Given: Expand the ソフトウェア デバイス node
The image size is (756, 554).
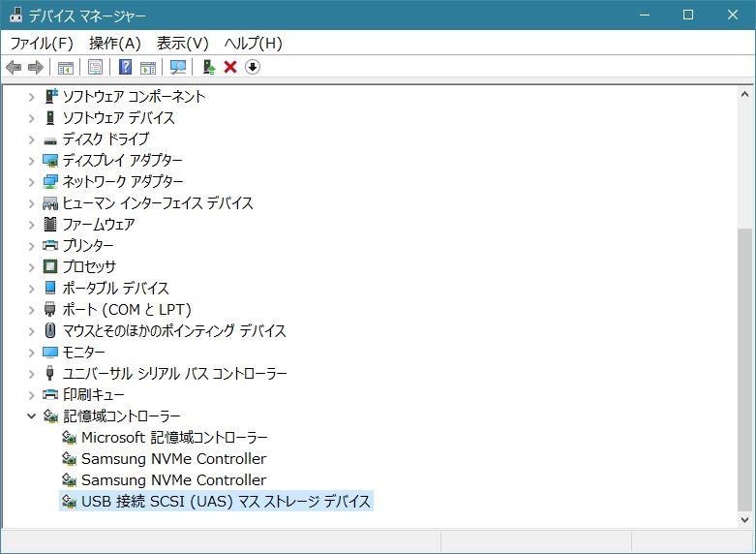Looking at the screenshot, I should pos(31,118).
